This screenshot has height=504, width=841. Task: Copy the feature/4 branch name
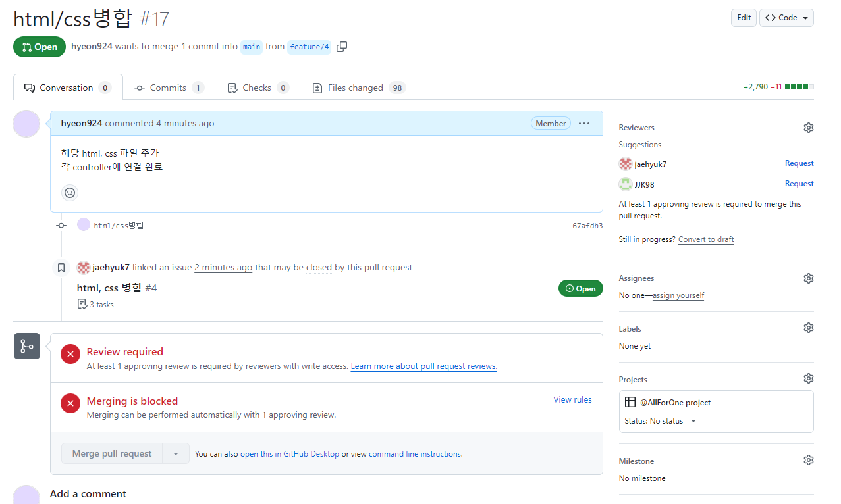341,47
